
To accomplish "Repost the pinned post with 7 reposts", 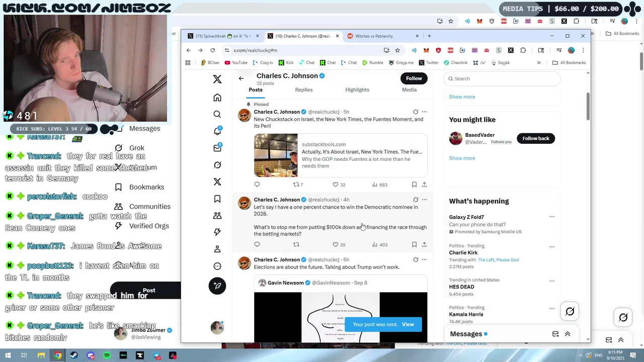I will click(298, 185).
